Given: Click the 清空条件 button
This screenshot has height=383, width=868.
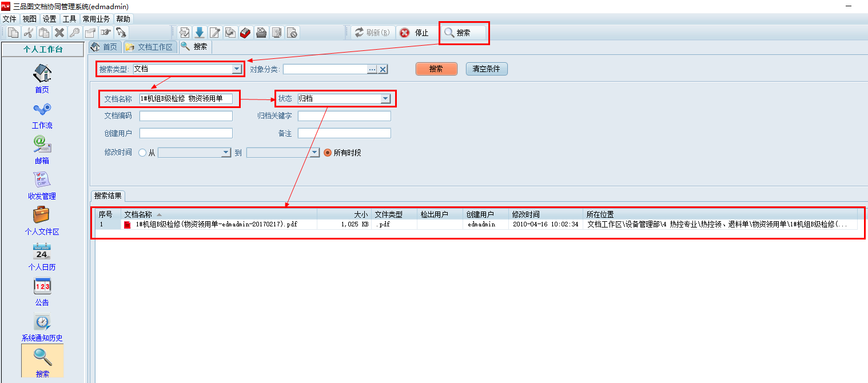Looking at the screenshot, I should [486, 69].
